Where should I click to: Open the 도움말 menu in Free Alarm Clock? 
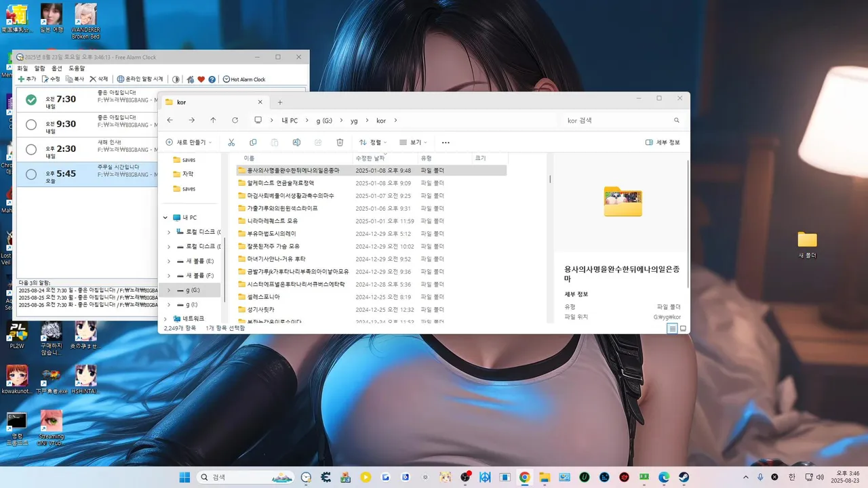(77, 68)
